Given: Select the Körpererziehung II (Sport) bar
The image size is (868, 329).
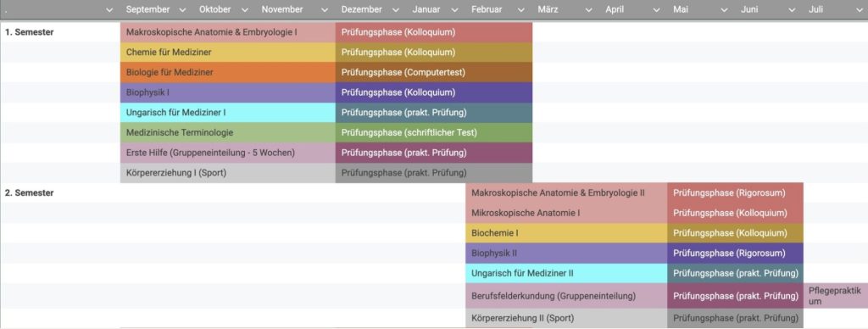Looking at the screenshot, I should click(566, 318).
